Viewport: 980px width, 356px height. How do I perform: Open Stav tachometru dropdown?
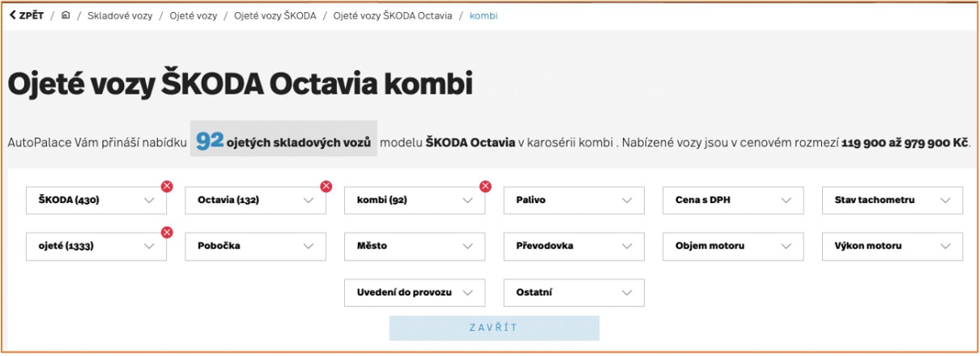[893, 200]
